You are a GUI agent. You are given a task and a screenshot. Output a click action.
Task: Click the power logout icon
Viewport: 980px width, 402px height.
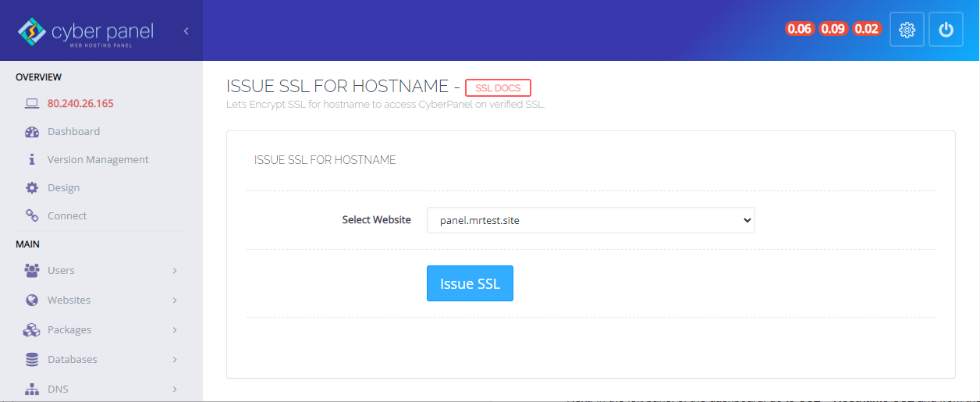(946, 30)
